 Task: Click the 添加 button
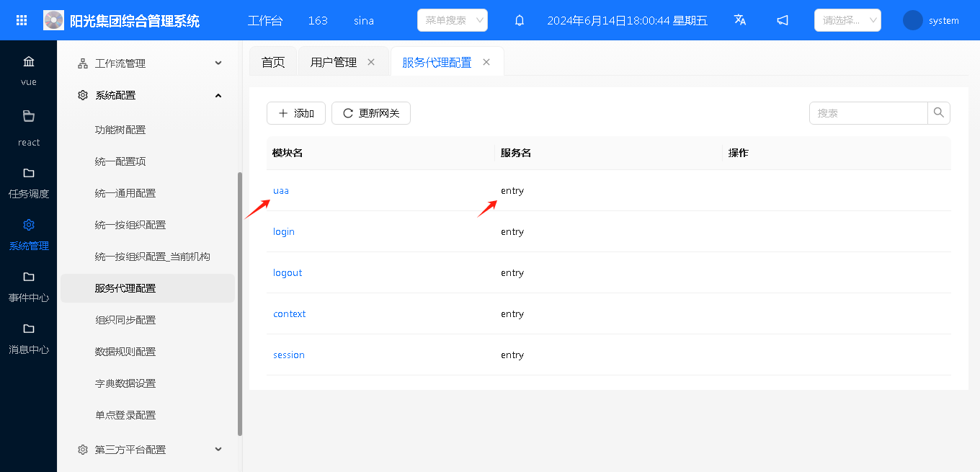296,113
